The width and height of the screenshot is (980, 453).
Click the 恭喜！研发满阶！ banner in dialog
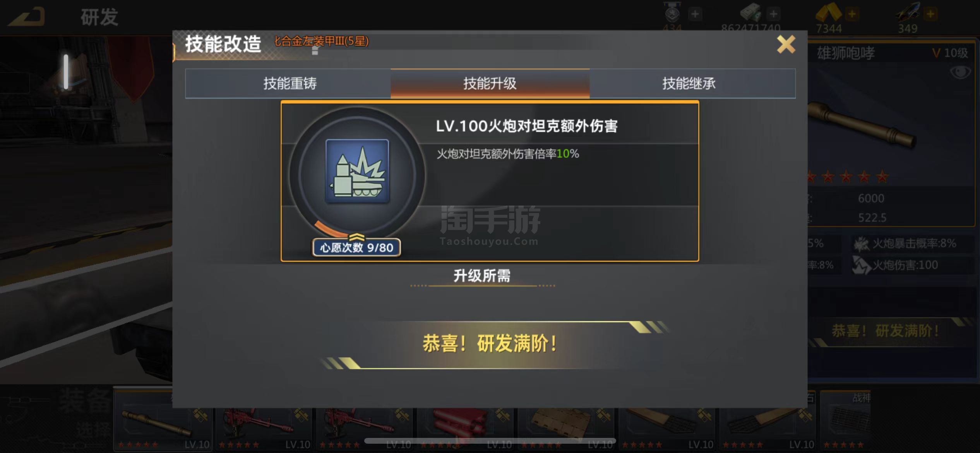(x=490, y=343)
